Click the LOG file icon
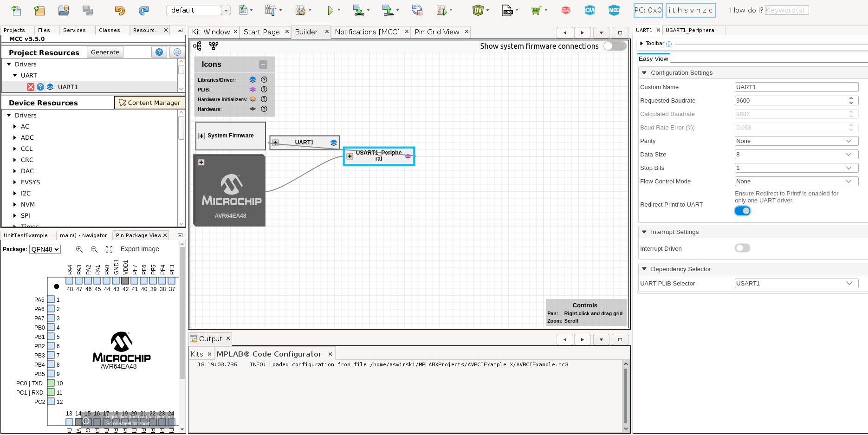The height and width of the screenshot is (435, 868). (x=507, y=10)
